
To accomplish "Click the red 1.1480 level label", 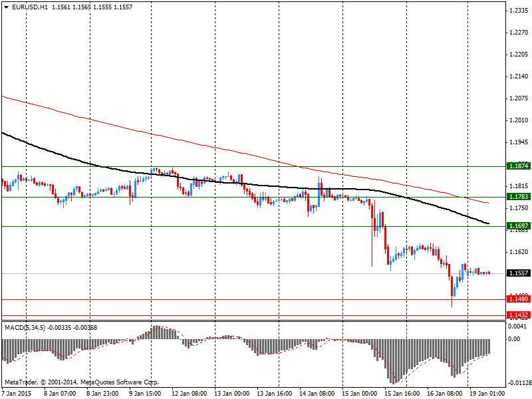I will pos(519,299).
